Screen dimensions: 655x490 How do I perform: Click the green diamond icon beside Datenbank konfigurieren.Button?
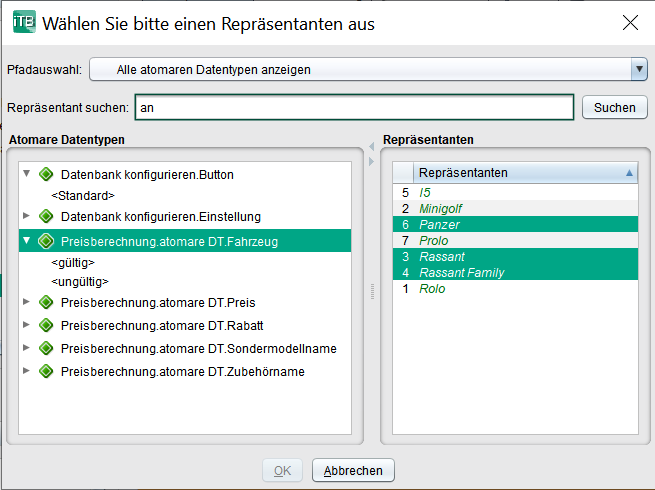pos(46,174)
